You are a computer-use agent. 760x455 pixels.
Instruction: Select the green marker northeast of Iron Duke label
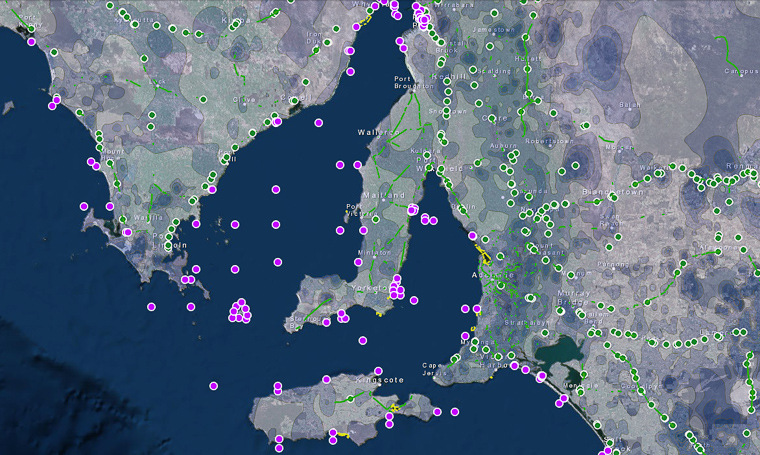coord(336,29)
